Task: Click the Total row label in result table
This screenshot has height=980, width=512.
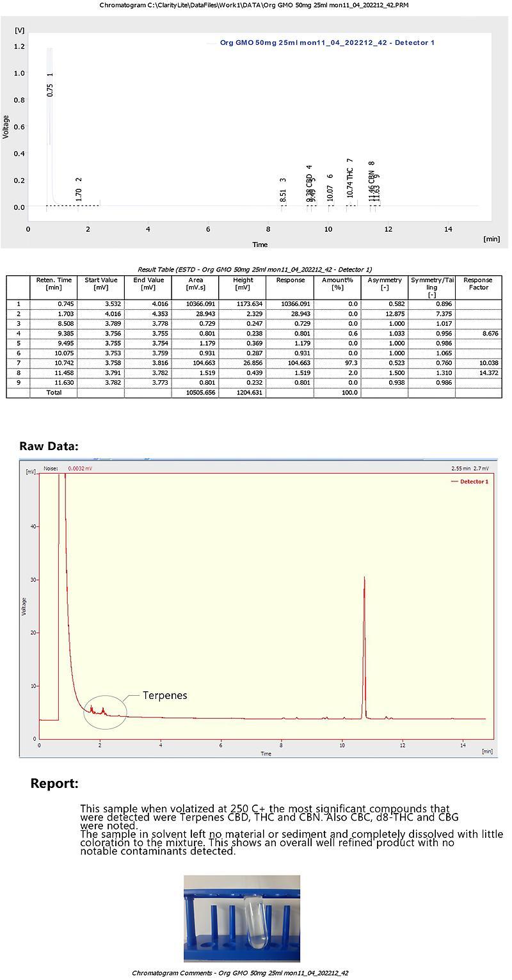Action: (53, 392)
